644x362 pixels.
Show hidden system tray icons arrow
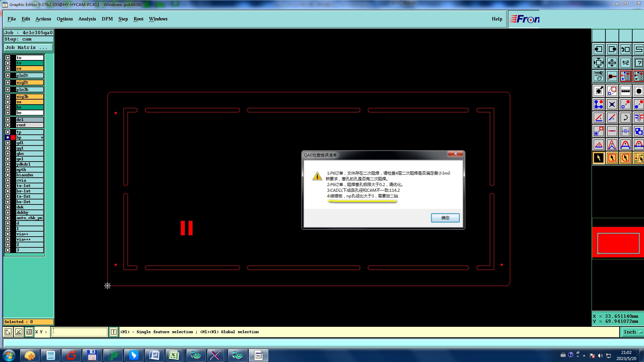(x=584, y=355)
